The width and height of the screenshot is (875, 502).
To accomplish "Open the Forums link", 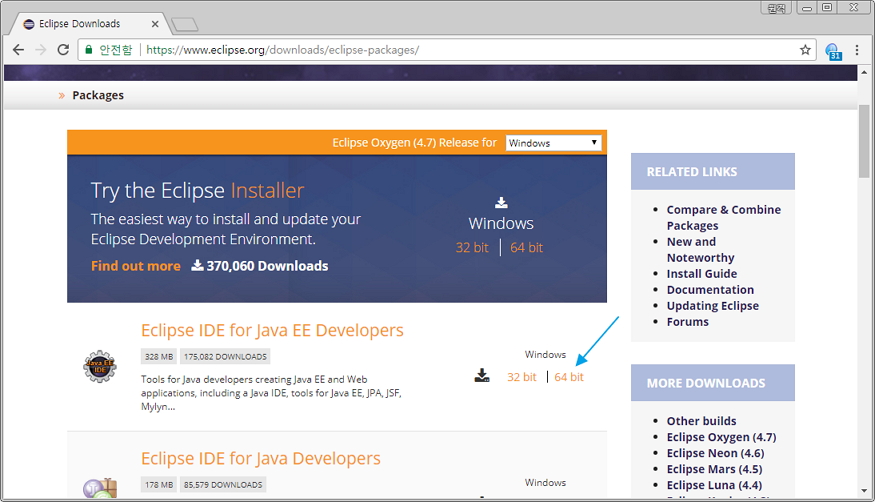I will 688,322.
